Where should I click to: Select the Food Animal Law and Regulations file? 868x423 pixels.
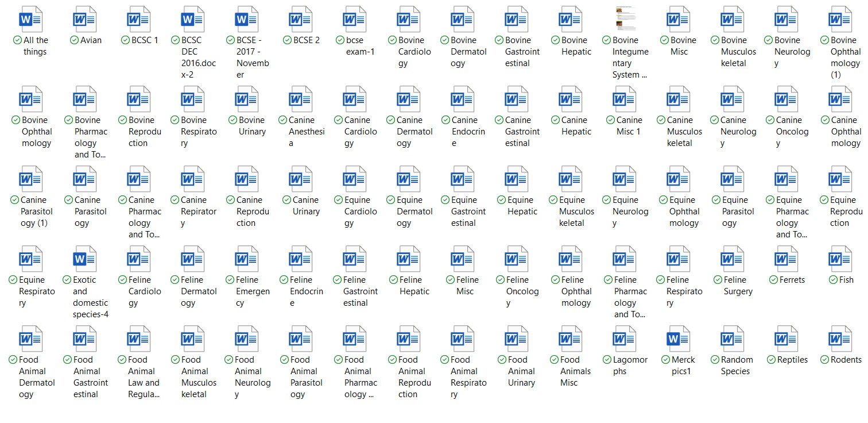[x=139, y=339]
